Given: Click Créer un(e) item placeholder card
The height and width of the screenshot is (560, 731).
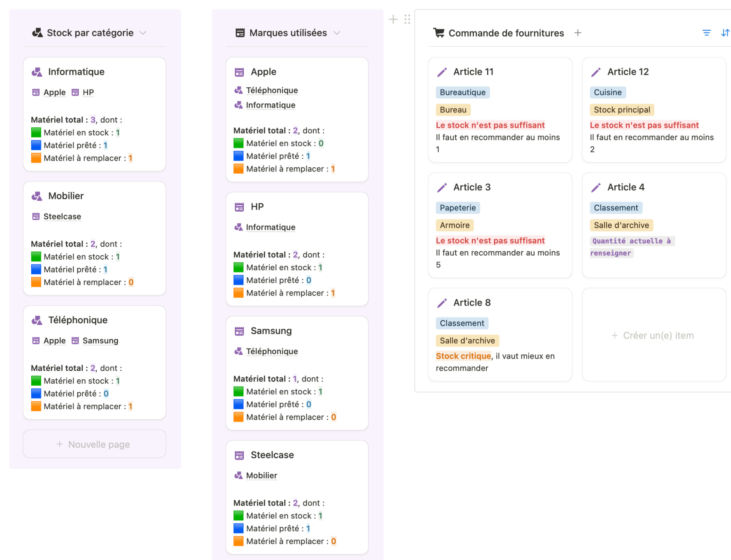Looking at the screenshot, I should coord(653,335).
